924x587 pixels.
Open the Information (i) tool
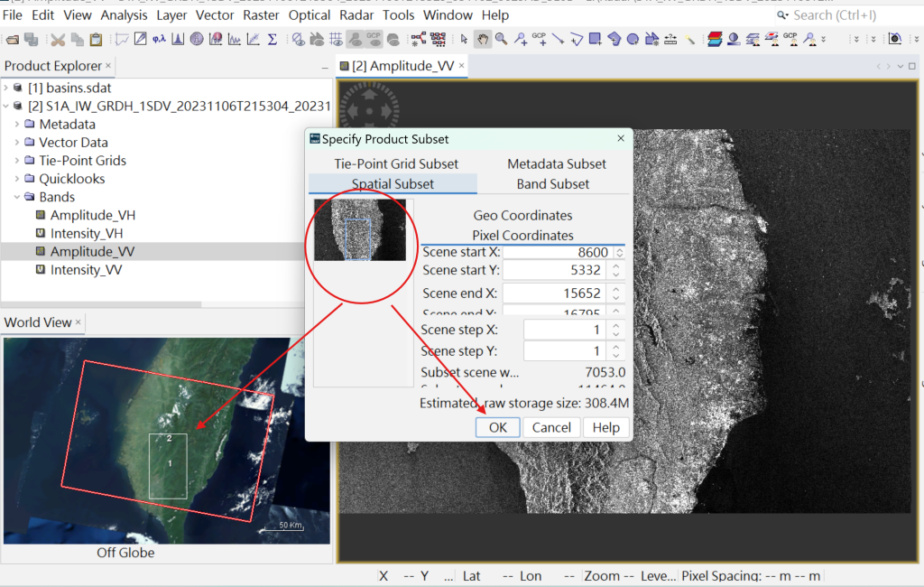pyautogui.click(x=197, y=40)
